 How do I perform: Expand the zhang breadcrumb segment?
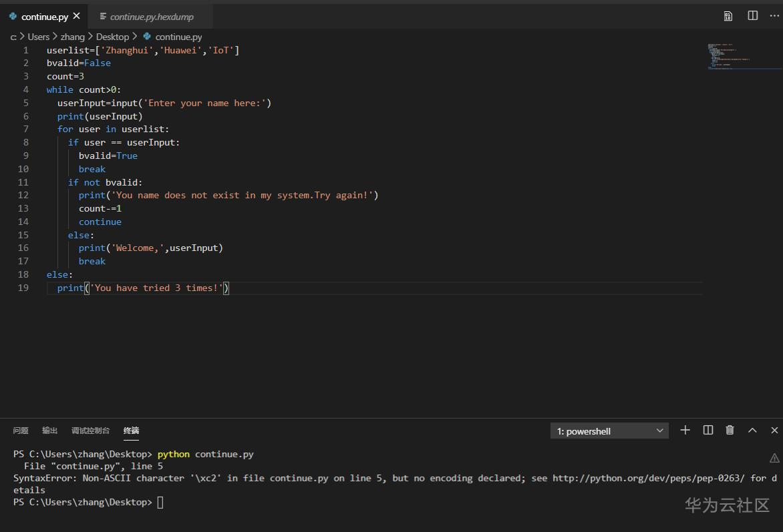tap(72, 37)
